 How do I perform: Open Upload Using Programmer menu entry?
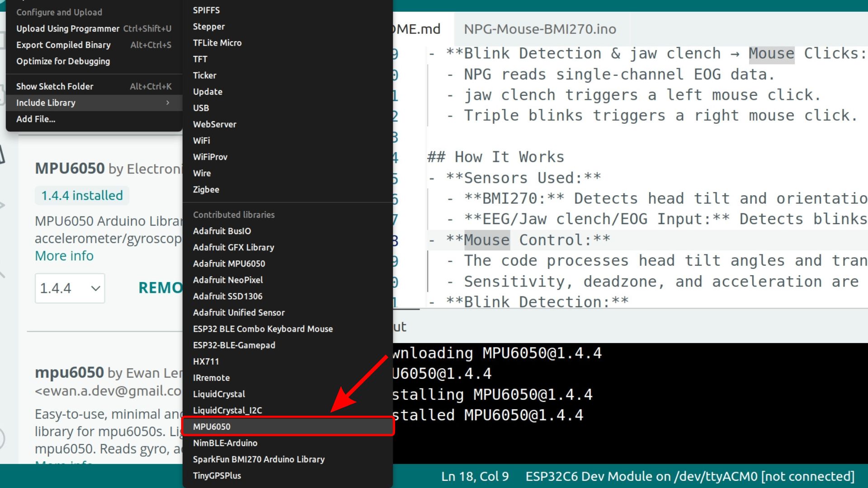point(94,28)
